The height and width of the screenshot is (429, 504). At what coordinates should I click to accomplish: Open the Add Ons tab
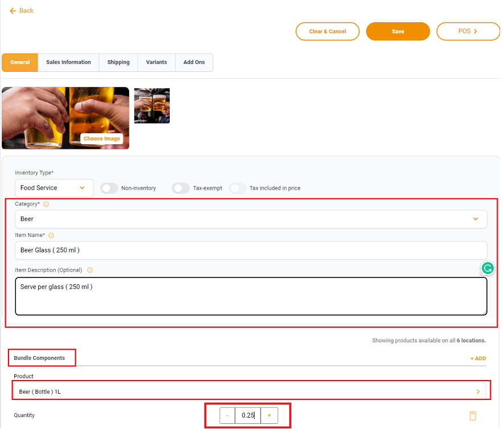click(194, 63)
